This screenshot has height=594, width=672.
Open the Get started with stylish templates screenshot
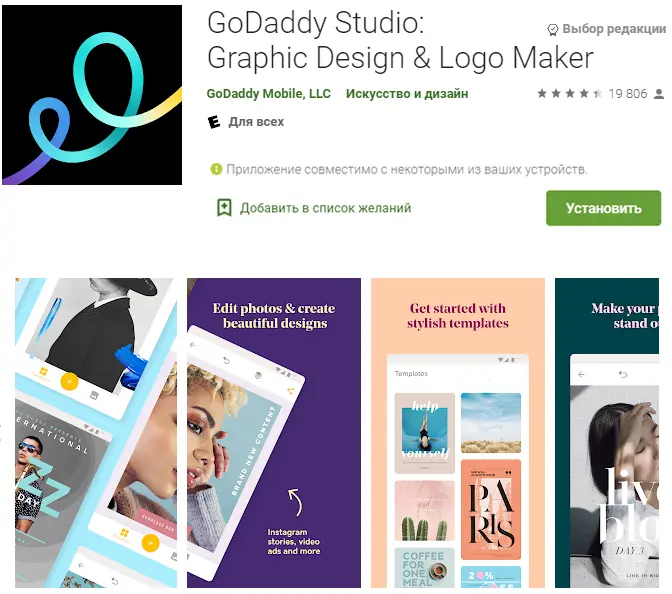[x=458, y=433]
